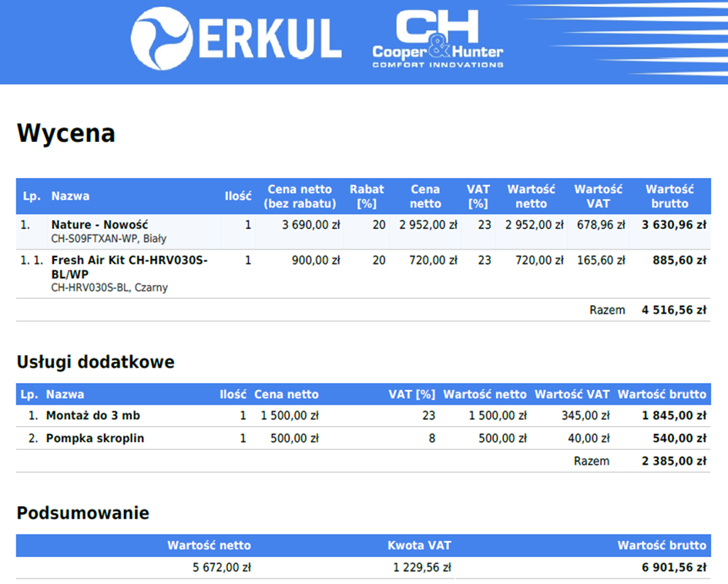Select the Wycena page heading

(x=66, y=133)
